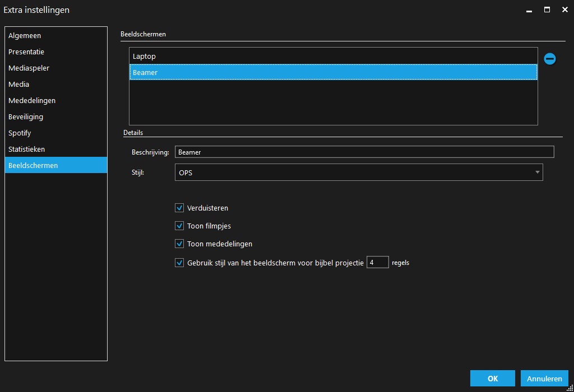The image size is (574, 392).
Task: Select the Beeldschermen sidebar item
Action: [x=56, y=165]
